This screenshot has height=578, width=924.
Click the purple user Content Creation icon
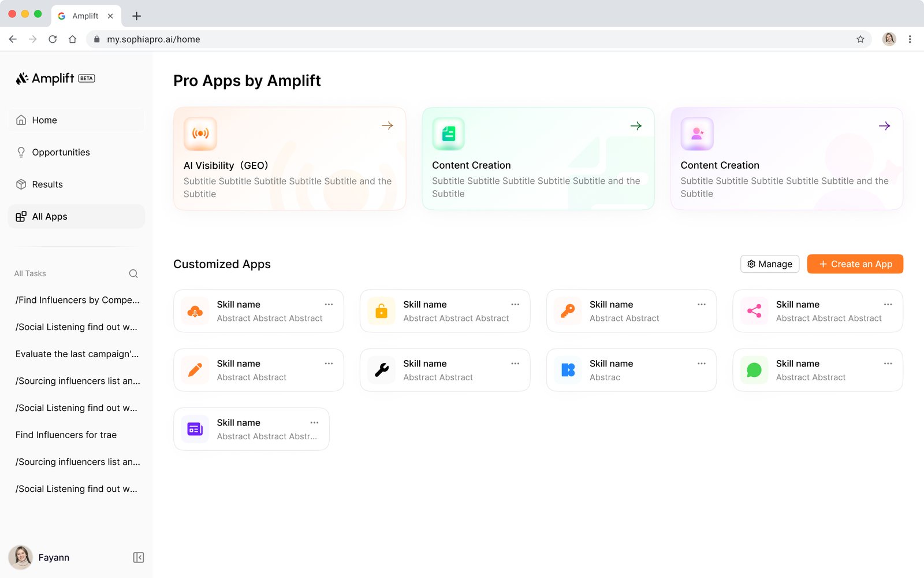697,134
